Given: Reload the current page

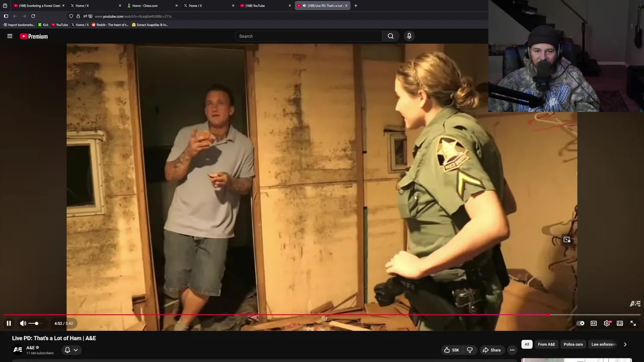Looking at the screenshot, I should 33,16.
